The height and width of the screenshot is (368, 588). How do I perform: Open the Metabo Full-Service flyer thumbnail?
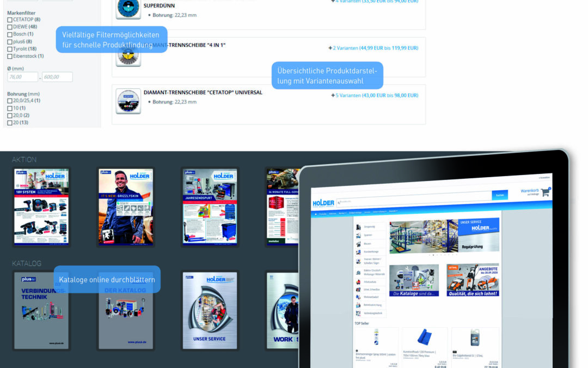pyautogui.click(x=282, y=207)
